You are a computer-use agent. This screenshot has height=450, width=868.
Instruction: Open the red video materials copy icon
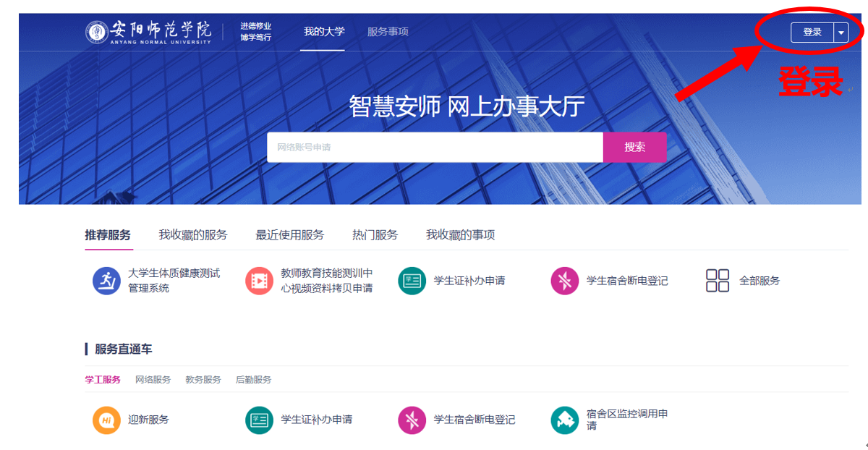click(x=259, y=281)
